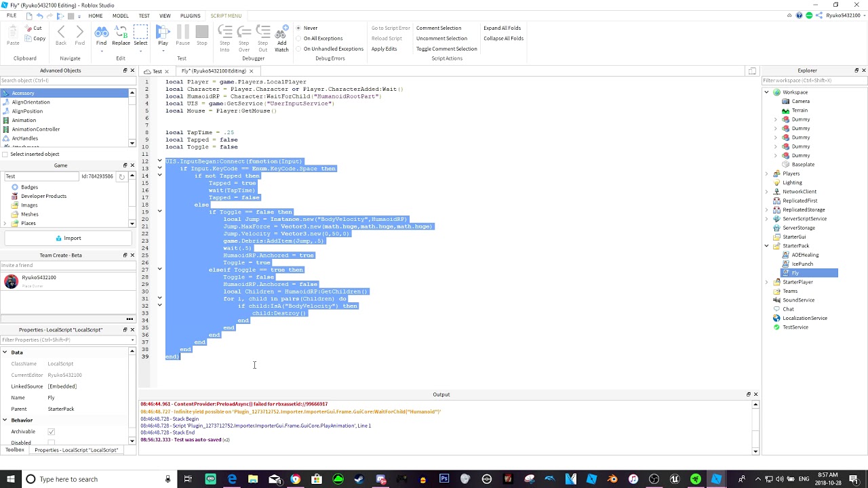This screenshot has height=488, width=868.
Task: Navigate Back in script
Action: tap(61, 35)
